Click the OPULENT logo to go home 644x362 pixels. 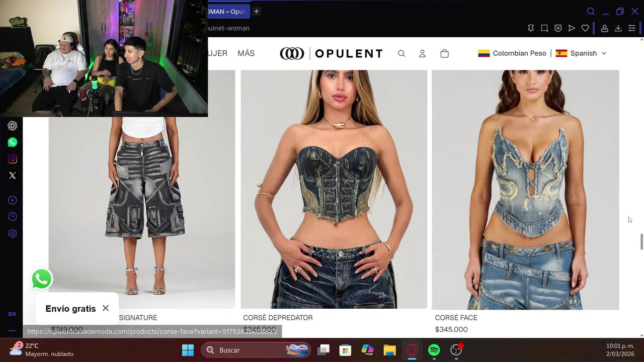click(x=331, y=53)
